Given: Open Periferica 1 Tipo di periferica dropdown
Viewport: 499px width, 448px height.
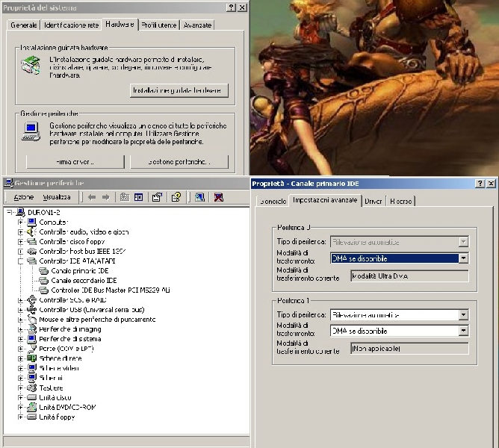Looking at the screenshot, I should point(463,315).
